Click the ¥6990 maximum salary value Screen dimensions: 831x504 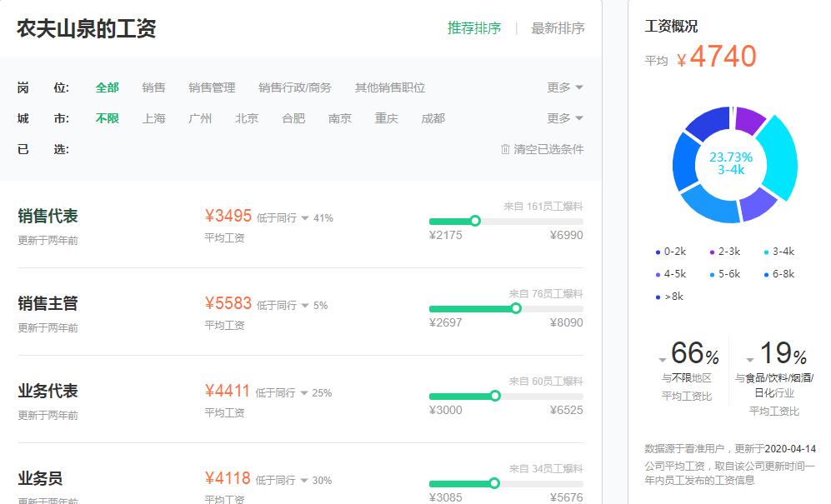pos(566,235)
